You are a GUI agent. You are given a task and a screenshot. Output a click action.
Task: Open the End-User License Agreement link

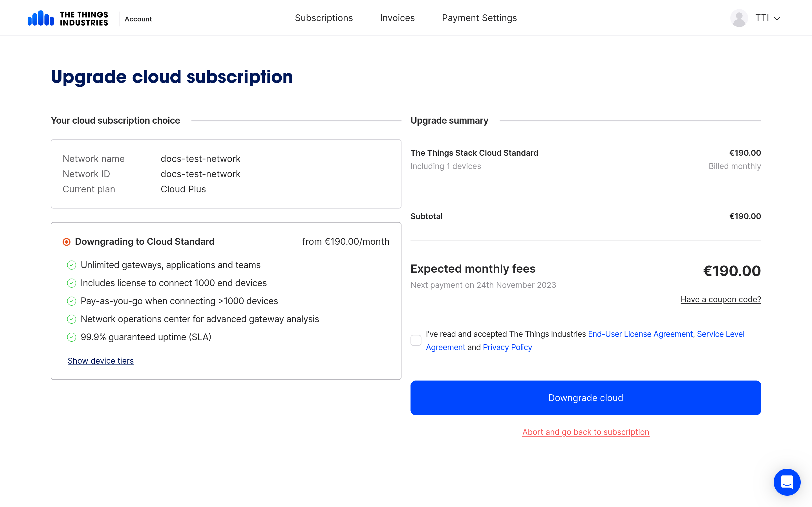640,334
